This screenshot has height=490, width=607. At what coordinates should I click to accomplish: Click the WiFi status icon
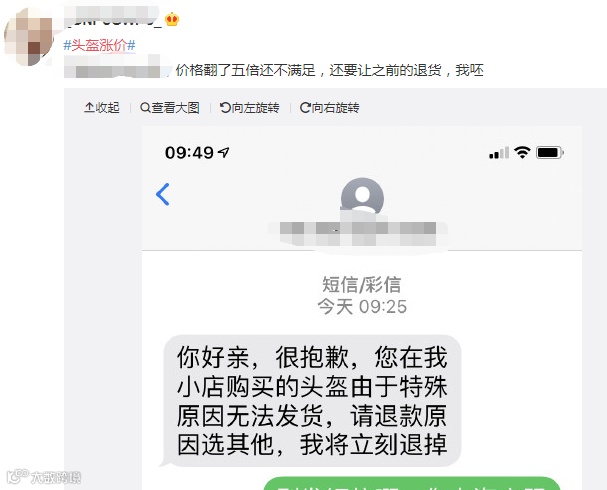click(x=522, y=152)
